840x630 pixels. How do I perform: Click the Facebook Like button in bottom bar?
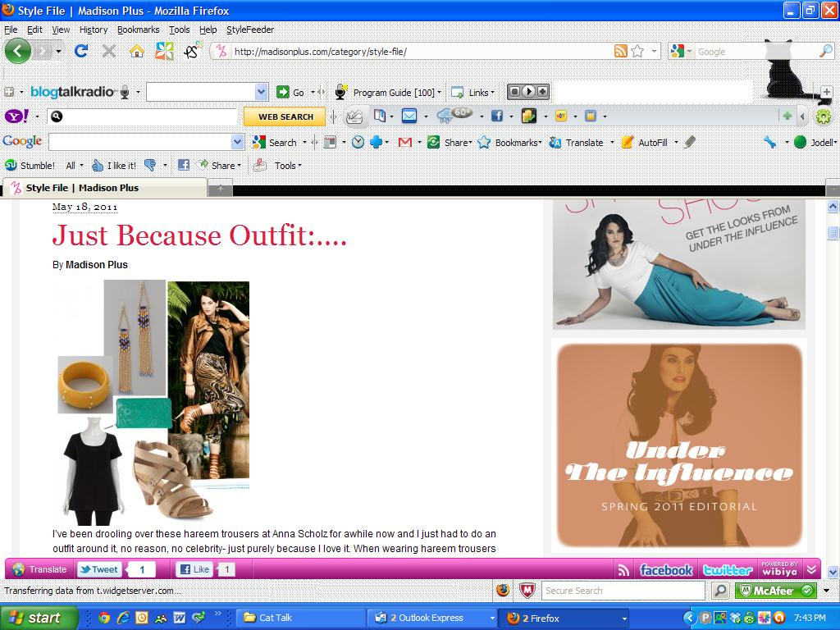pos(194,569)
